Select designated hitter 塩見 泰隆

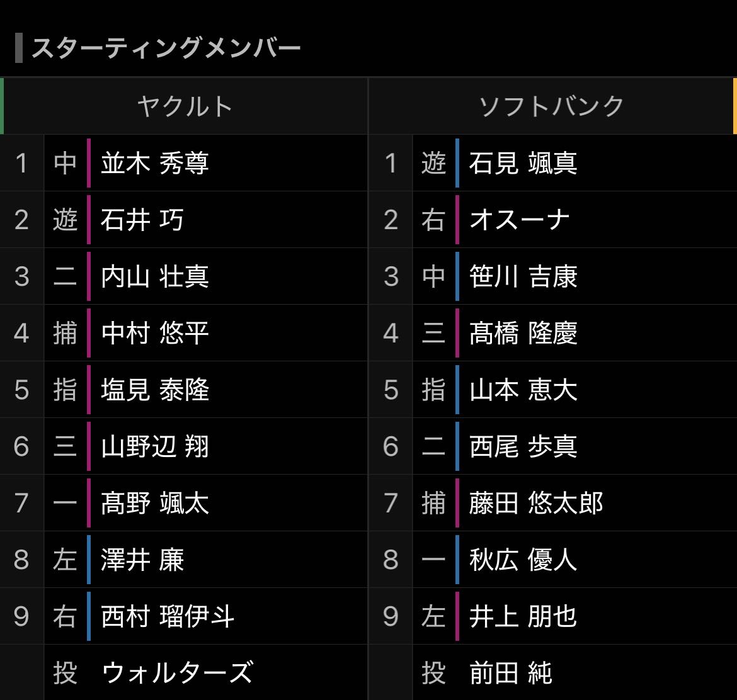point(155,390)
